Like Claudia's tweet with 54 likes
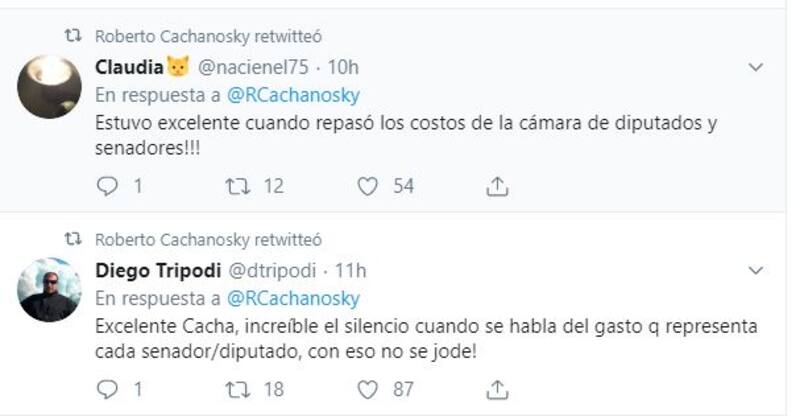The height and width of the screenshot is (416, 800). point(368,185)
